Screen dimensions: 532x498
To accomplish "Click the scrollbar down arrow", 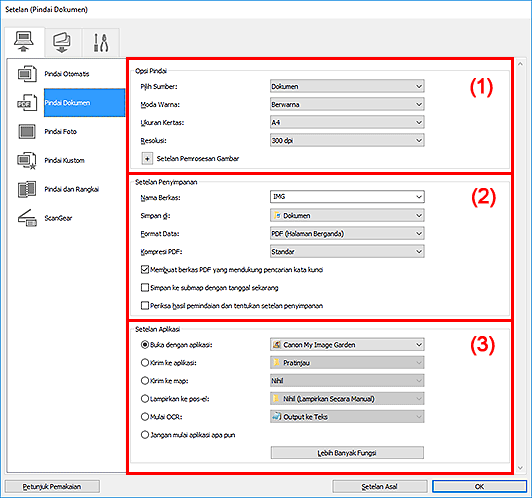I will pos(520,468).
